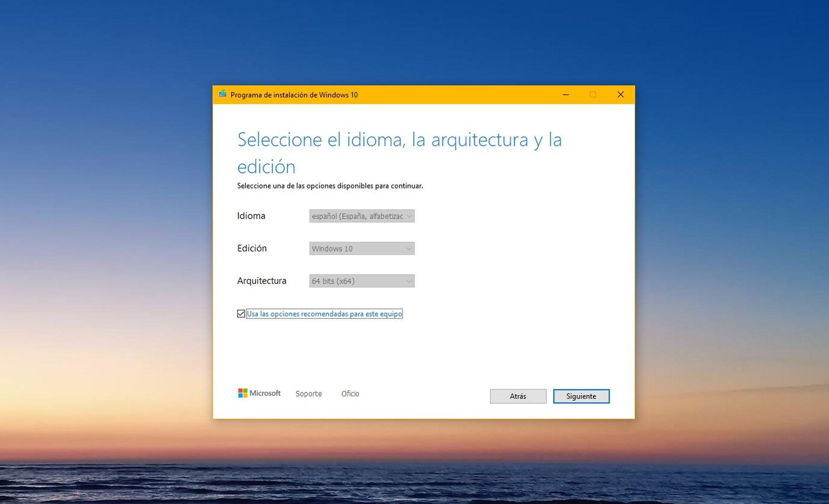Click the Windows setup icon in the title bar
The image size is (829, 504).
coord(223,94)
